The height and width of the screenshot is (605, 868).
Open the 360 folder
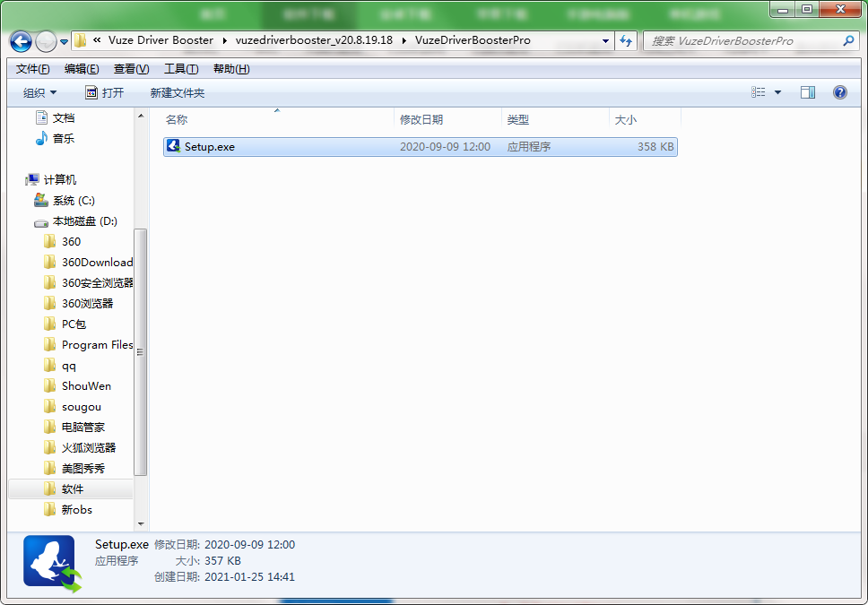(x=71, y=242)
